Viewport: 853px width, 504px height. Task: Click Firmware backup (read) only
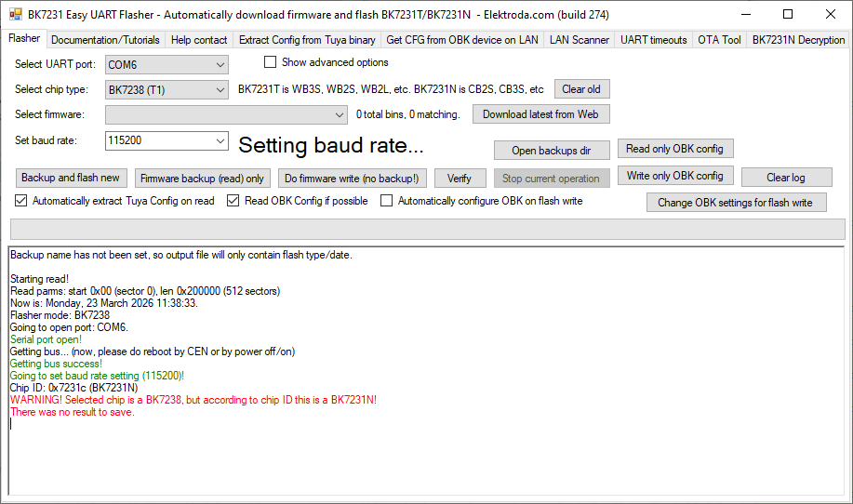pos(202,179)
